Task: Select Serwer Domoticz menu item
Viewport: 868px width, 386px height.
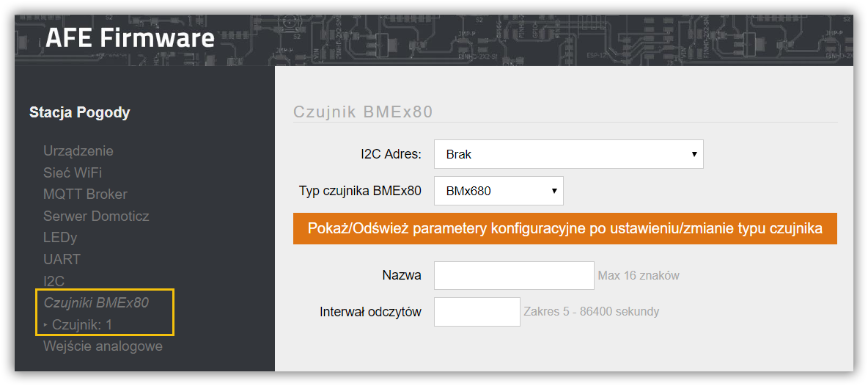Action: [96, 216]
